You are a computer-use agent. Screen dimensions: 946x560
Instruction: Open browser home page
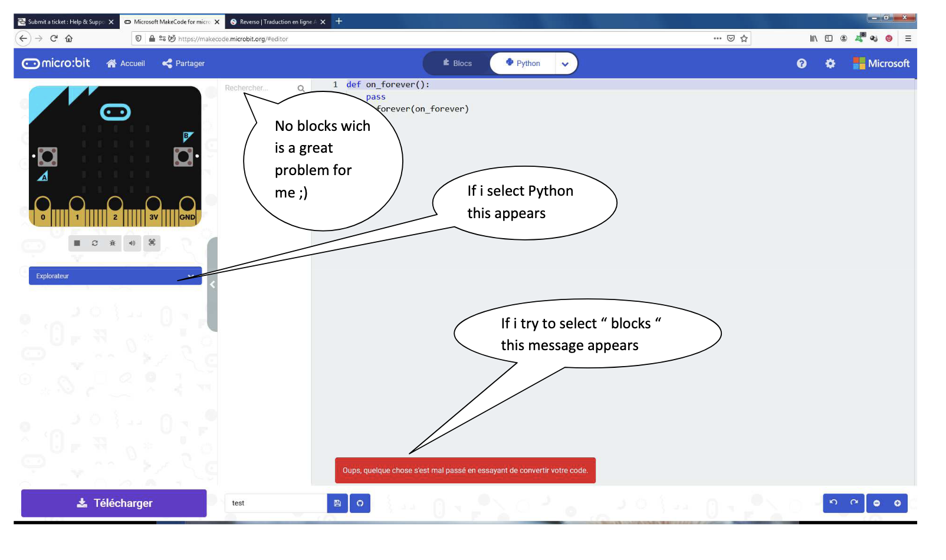[69, 38]
